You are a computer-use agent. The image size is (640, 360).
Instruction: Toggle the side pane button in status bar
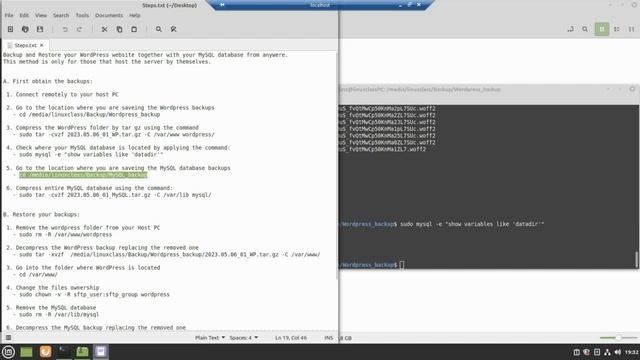click(x=8, y=338)
